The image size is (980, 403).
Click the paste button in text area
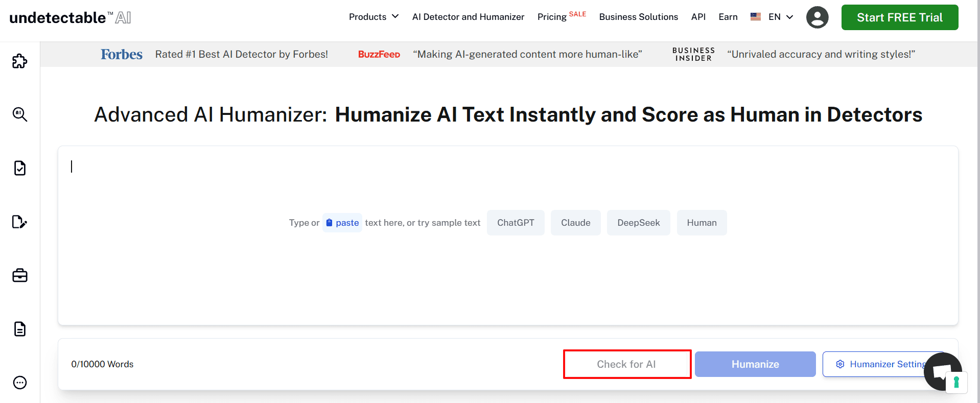point(342,223)
